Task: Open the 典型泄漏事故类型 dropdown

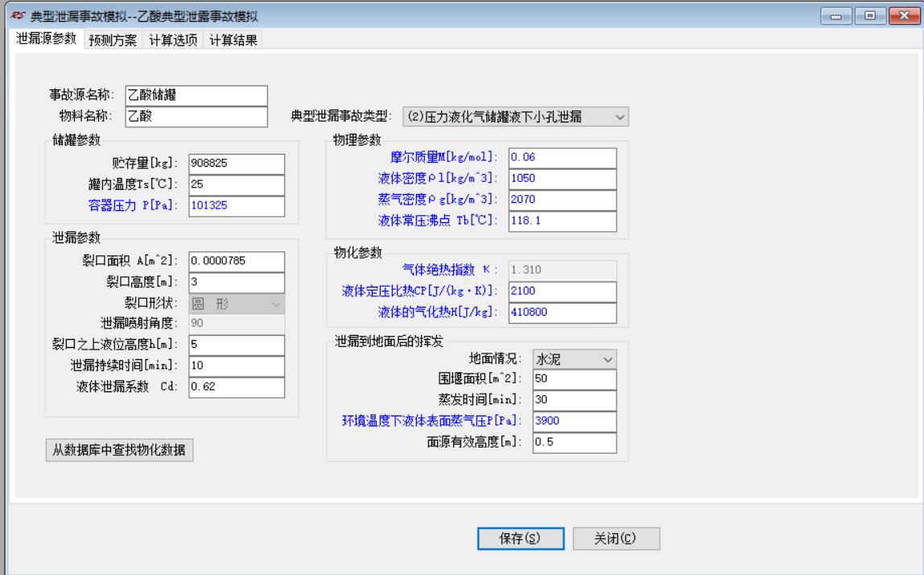Action: click(x=516, y=117)
